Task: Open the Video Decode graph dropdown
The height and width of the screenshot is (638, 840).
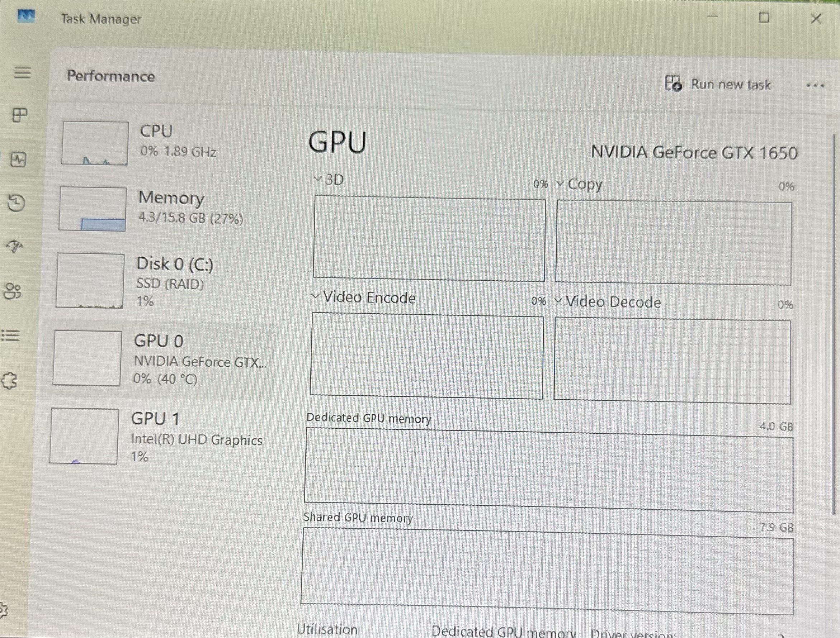Action: tap(608, 302)
